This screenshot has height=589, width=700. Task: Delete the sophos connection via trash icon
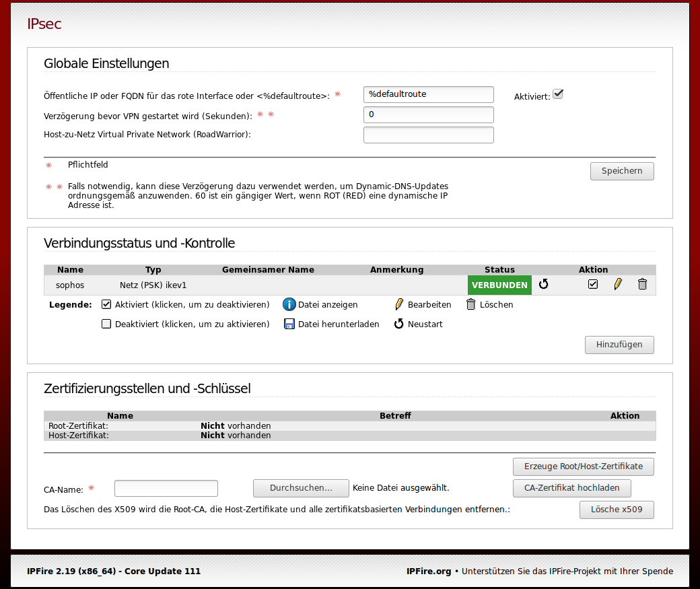(642, 284)
